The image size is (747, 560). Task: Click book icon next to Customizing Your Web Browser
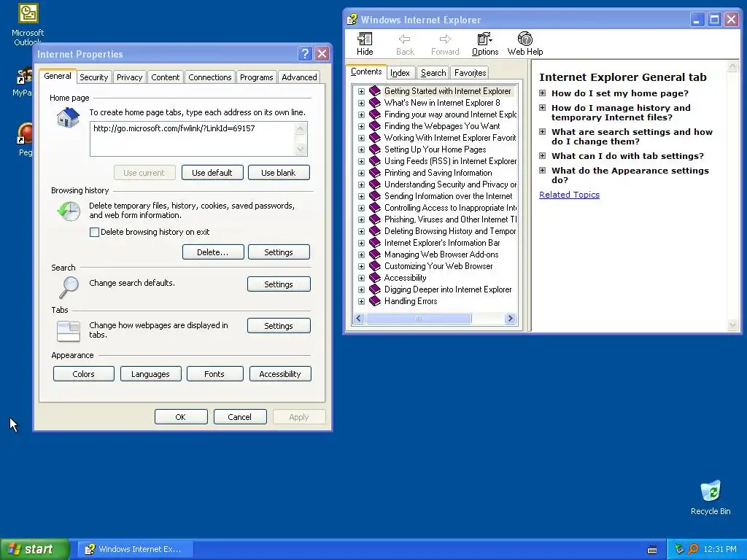pyautogui.click(x=375, y=266)
